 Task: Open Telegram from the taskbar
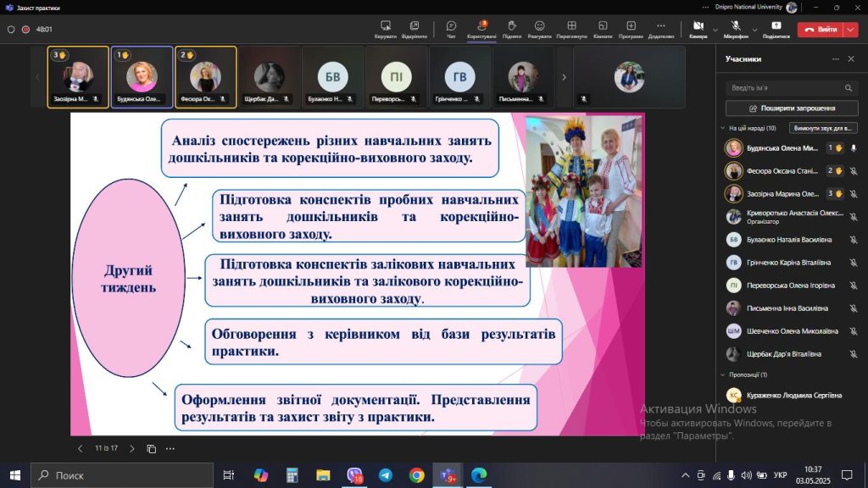point(386,475)
